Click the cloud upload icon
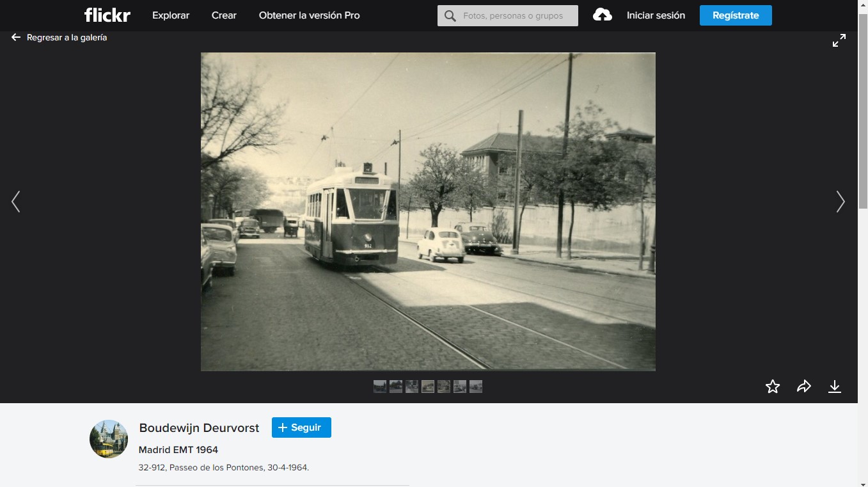The height and width of the screenshot is (487, 868). [x=603, y=15]
